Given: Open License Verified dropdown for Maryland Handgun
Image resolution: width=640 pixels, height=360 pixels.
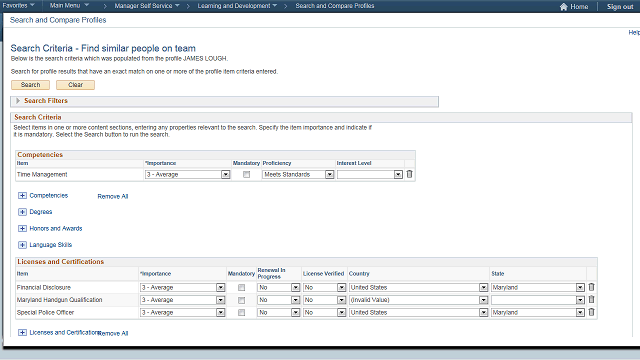Looking at the screenshot, I should (x=324, y=300).
